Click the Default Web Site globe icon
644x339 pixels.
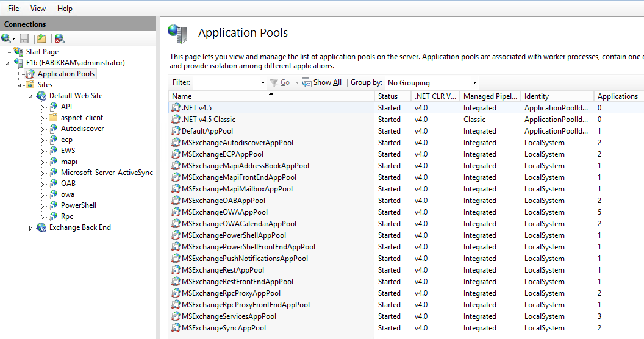pos(41,96)
